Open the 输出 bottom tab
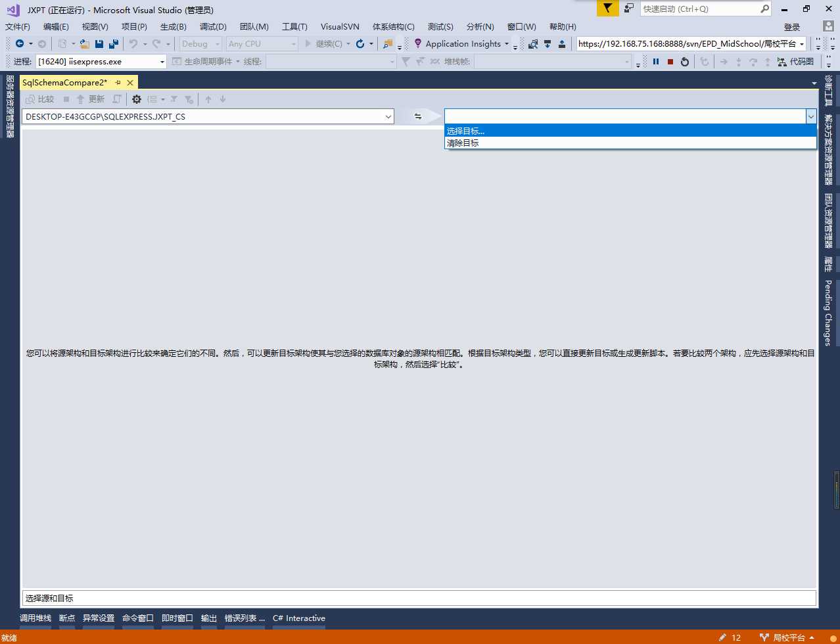The width and height of the screenshot is (840, 644). pos(209,618)
